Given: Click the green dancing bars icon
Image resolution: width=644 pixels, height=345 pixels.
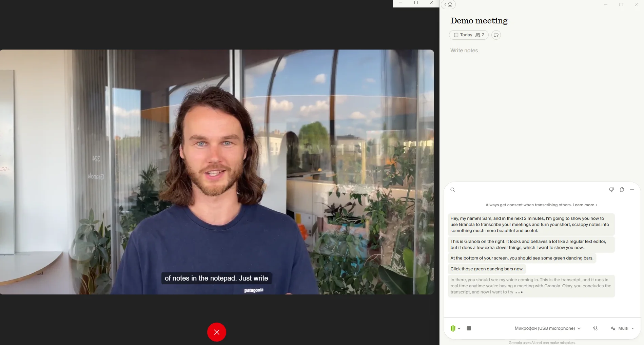Looking at the screenshot, I should [x=453, y=328].
